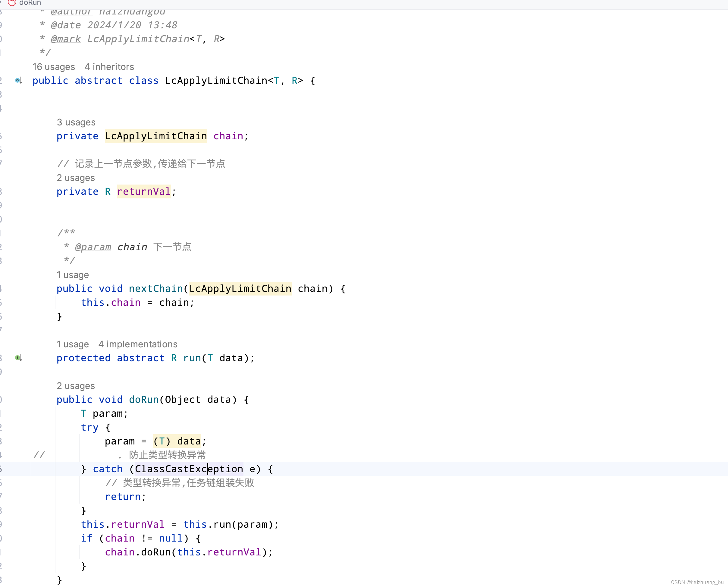
Task: Open '1 usage' hint above nextChain
Action: click(x=73, y=275)
